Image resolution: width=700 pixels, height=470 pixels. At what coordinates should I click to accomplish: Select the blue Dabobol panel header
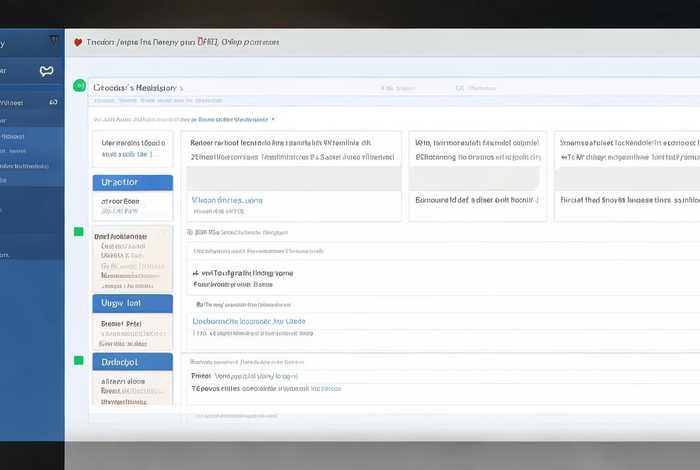(133, 362)
